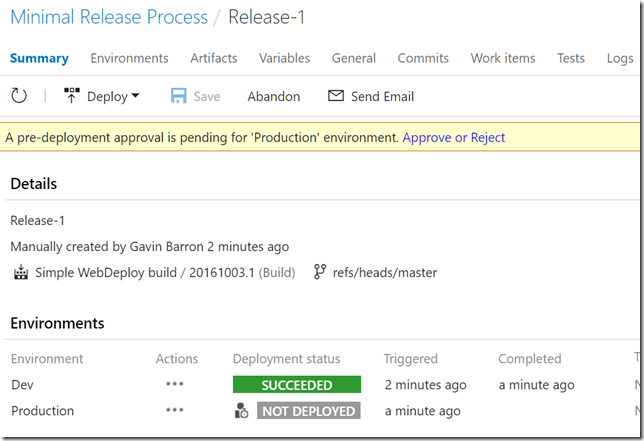Viewport: 644px width, 441px height.
Task: Click the Abandon button
Action: pyautogui.click(x=274, y=96)
